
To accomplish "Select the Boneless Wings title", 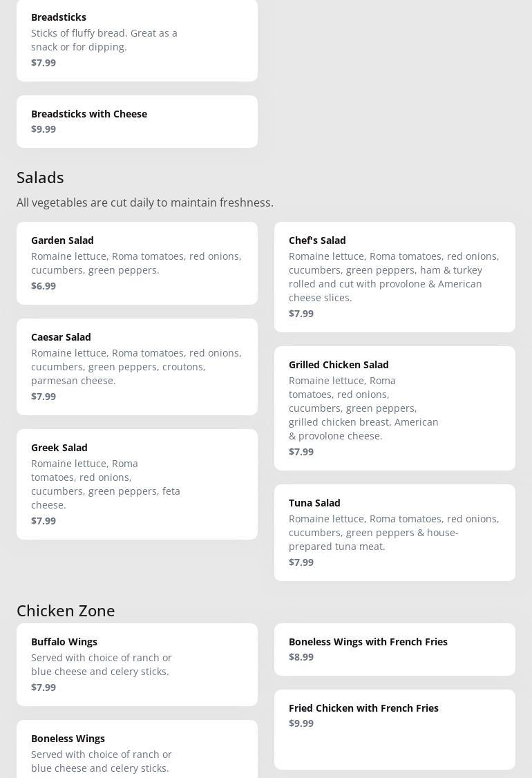I will [x=68, y=738].
